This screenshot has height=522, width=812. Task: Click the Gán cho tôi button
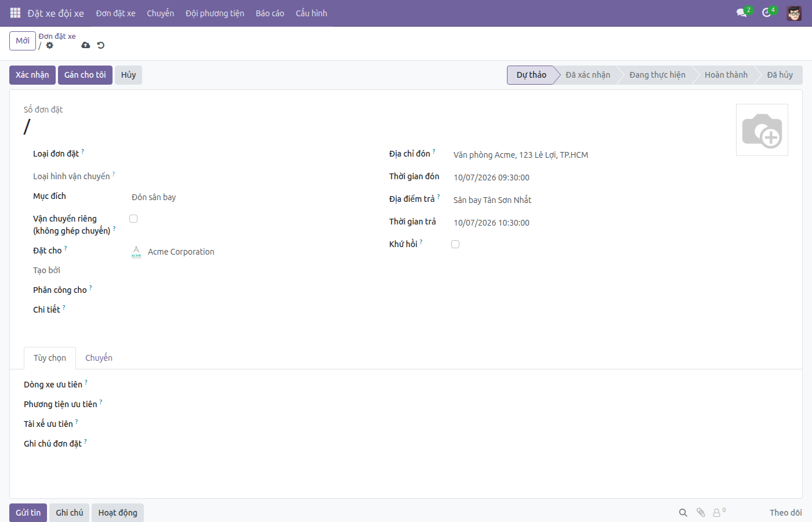click(85, 75)
